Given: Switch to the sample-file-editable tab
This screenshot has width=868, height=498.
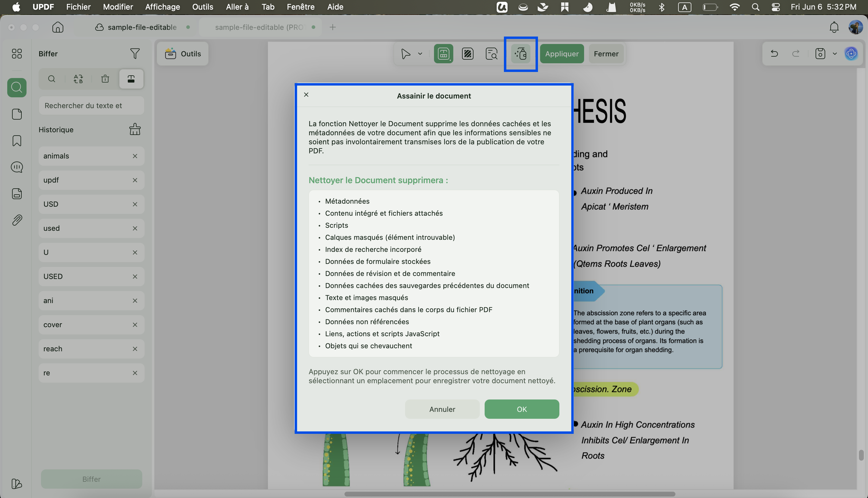Looking at the screenshot, I should point(142,27).
